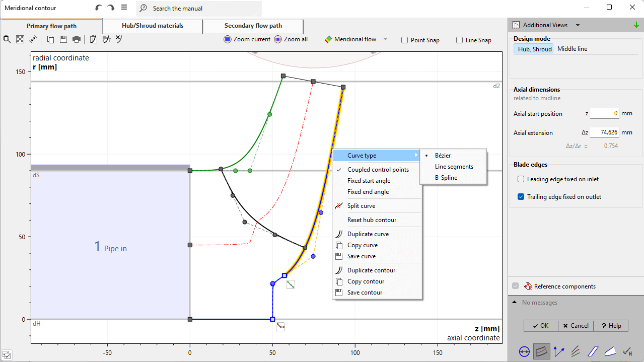This screenshot has height=362, width=644.
Task: Select the meridional contour step icon
Action: (x=542, y=351)
